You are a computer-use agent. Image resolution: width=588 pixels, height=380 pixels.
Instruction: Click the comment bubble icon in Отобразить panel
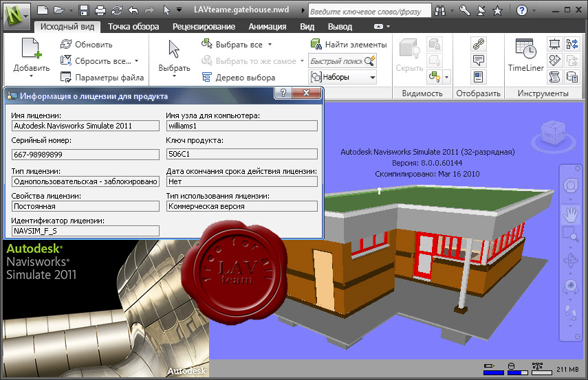478,60
